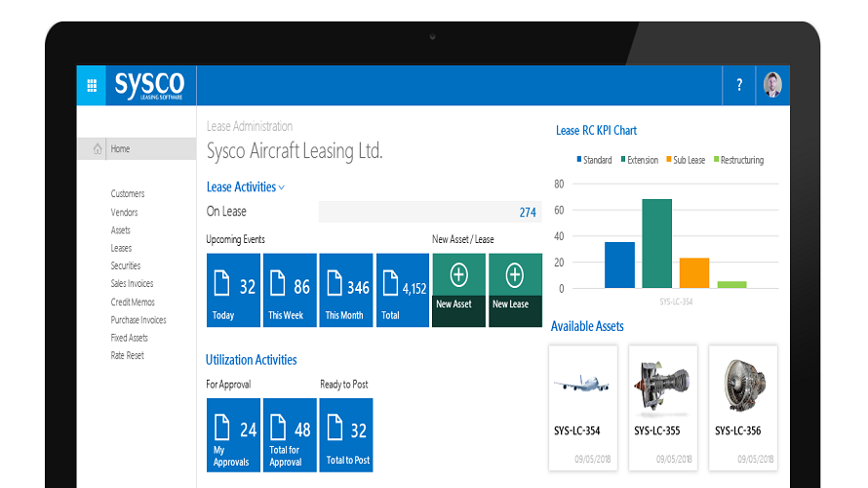This screenshot has height=488, width=868.
Task: Open the user profile avatar
Action: (772, 85)
